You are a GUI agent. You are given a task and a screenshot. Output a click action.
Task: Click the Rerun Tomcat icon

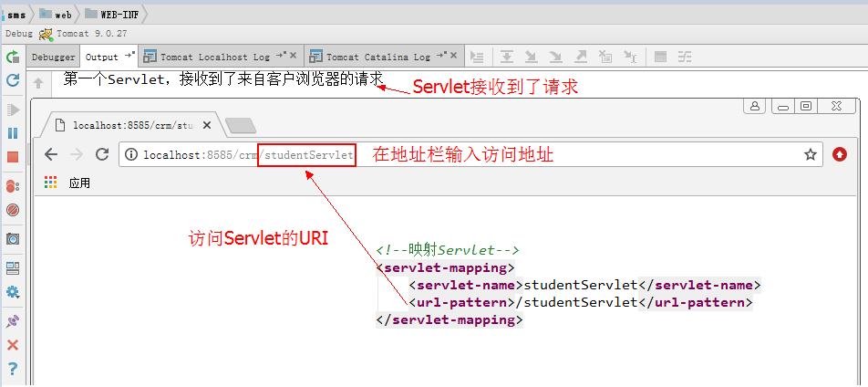click(x=13, y=57)
